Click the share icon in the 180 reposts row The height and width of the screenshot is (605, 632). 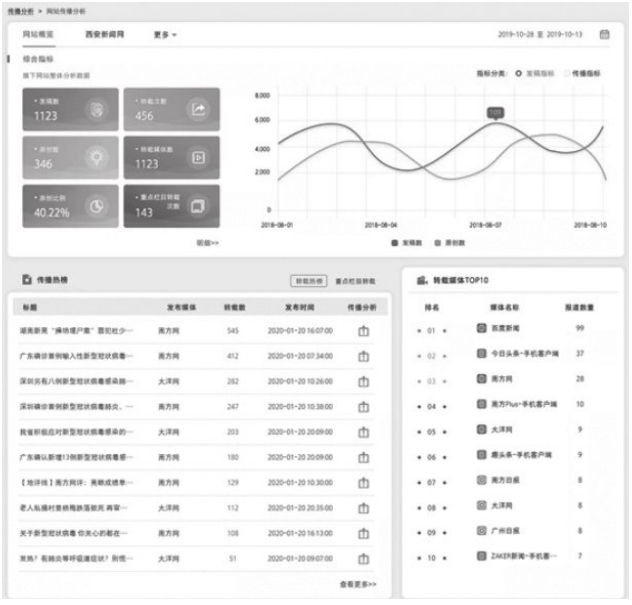click(364, 457)
